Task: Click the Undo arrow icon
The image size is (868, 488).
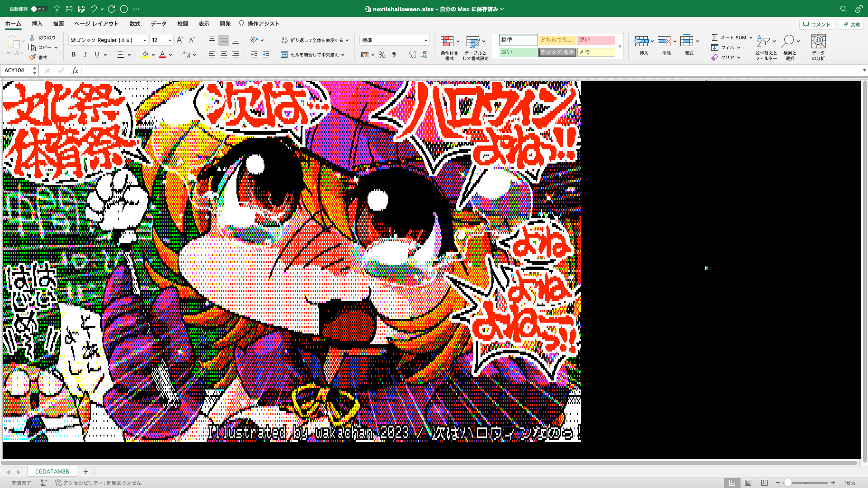Action: [94, 9]
